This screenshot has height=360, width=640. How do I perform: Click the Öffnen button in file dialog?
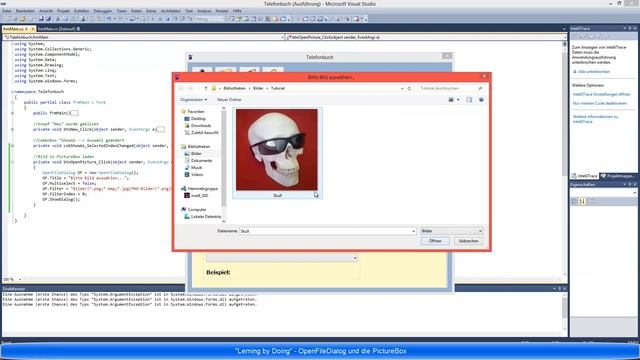coord(435,241)
